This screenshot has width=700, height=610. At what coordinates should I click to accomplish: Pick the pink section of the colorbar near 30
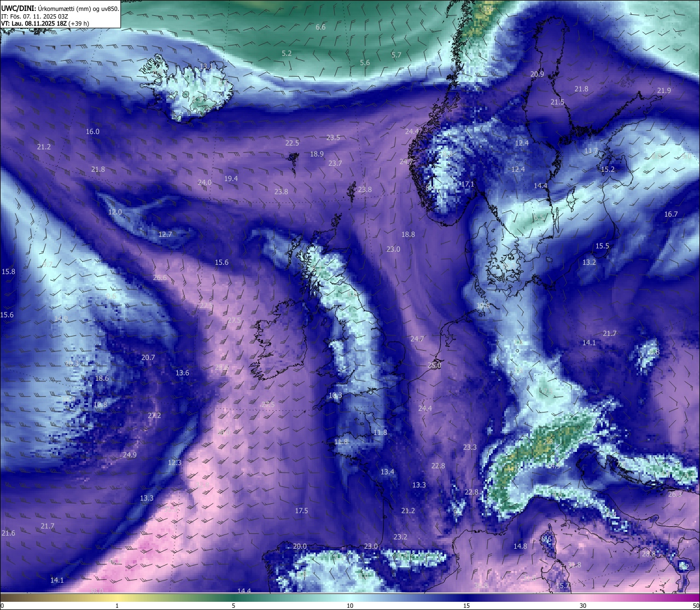click(x=583, y=597)
